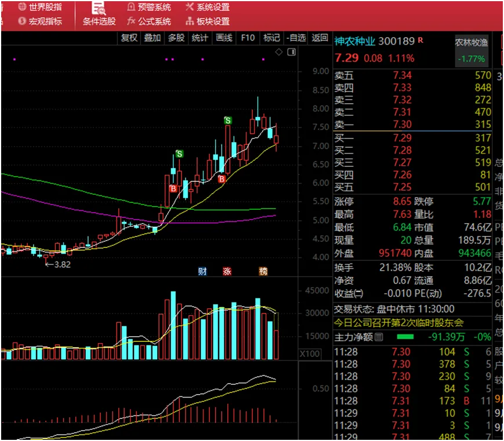This screenshot has width=504, height=441.
Task: Open the 农林牧渔 sector box
Action: (472, 50)
